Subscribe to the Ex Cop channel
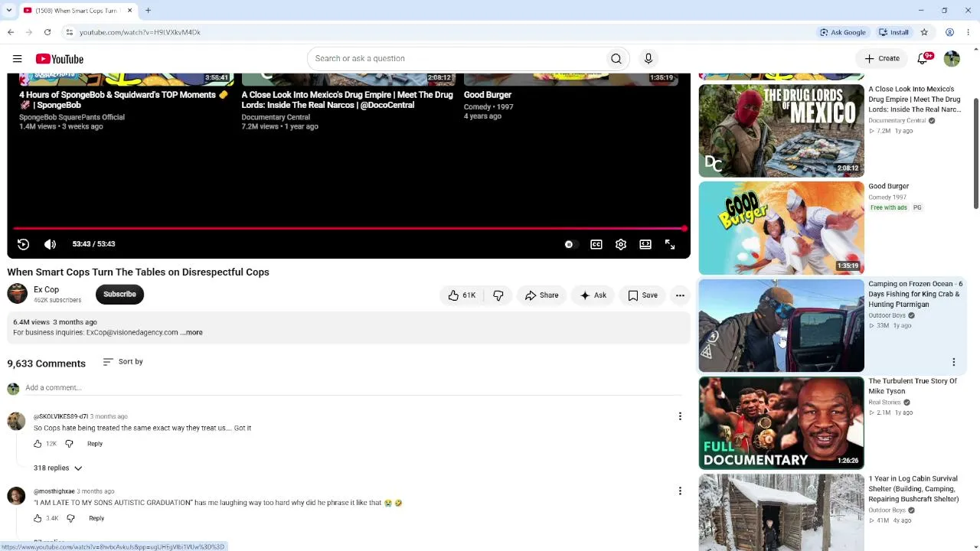This screenshot has height=551, width=980. pos(119,295)
